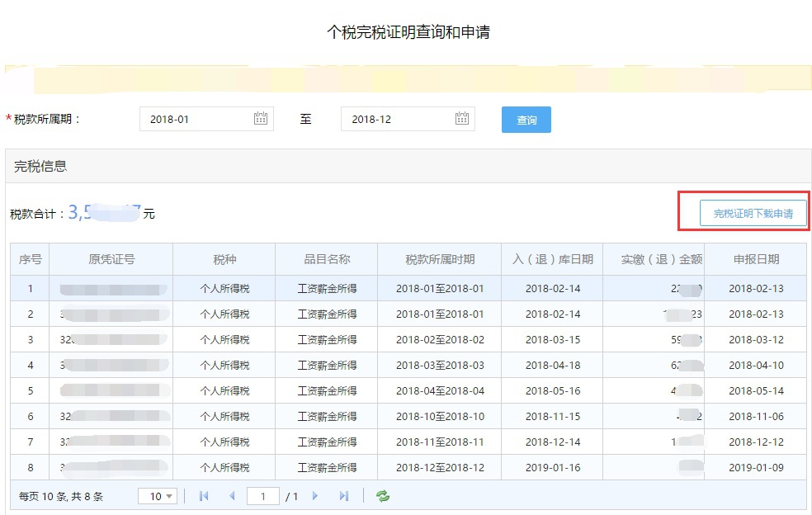Click the 查询 search button

[526, 120]
